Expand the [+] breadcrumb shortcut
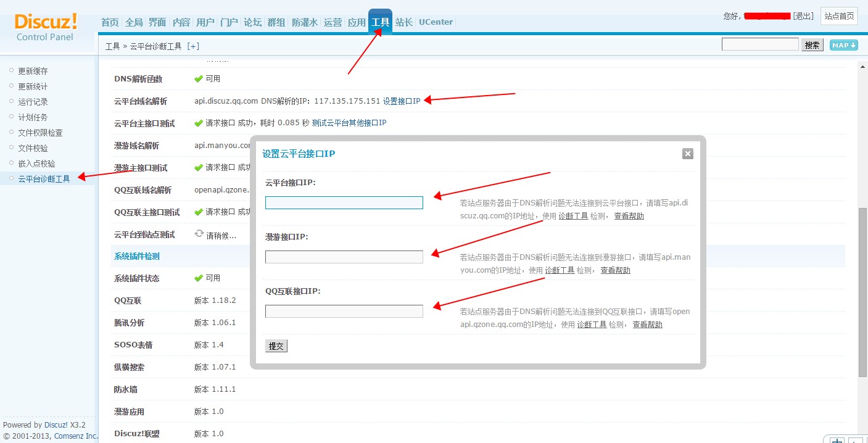Screen dimensions: 868x443 click(x=193, y=46)
